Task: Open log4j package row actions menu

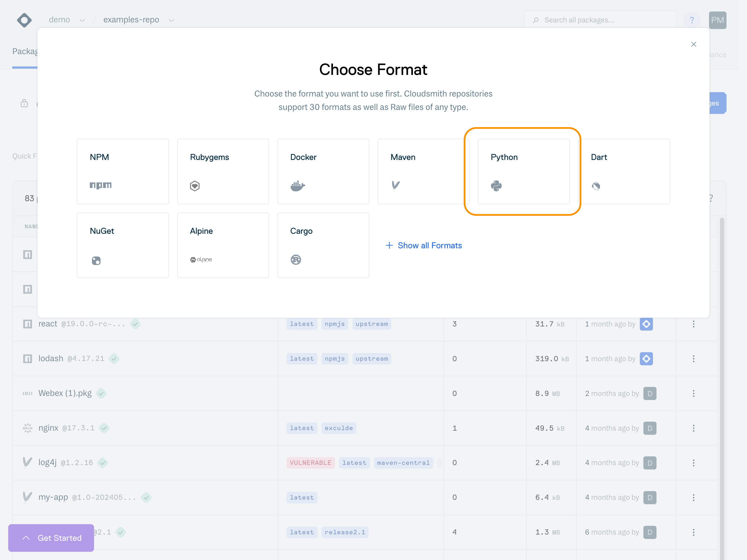Action: point(693,463)
